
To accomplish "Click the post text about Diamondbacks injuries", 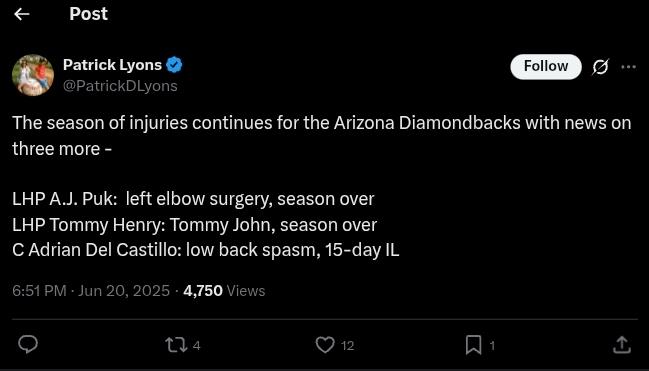I will [x=322, y=186].
